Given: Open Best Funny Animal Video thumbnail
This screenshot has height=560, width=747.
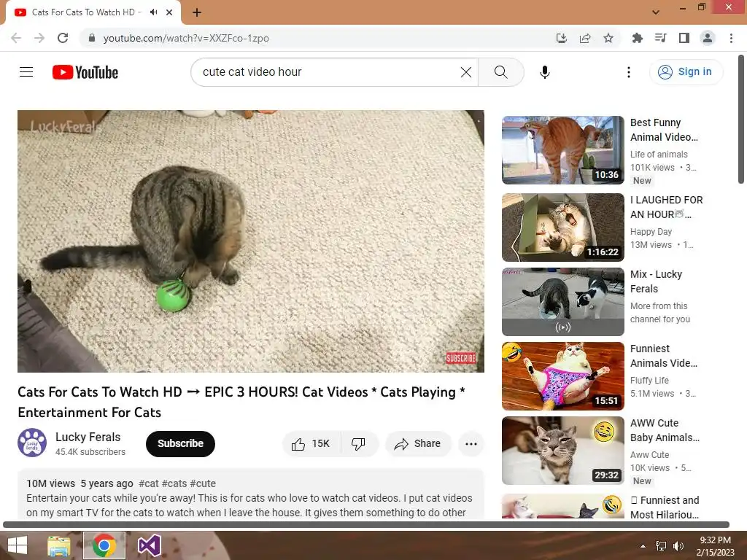Looking at the screenshot, I should click(562, 150).
